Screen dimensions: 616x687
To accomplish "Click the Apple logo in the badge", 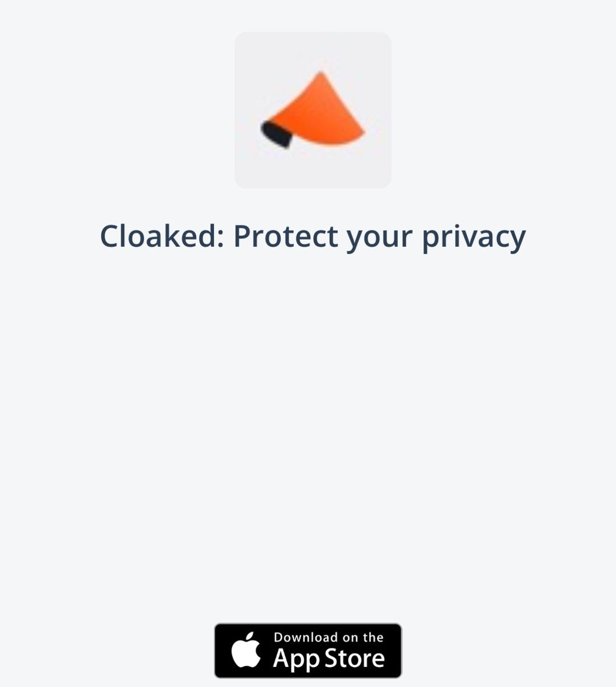I will coord(246,650).
